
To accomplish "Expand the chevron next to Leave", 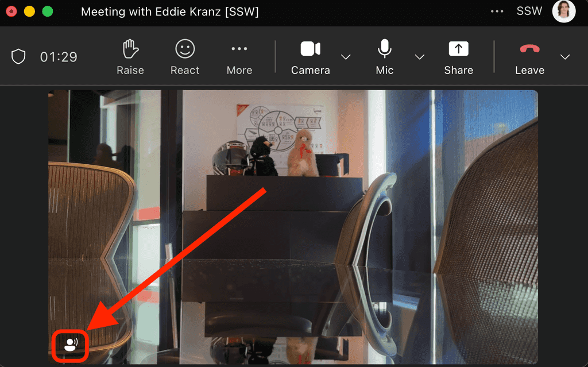I will click(565, 57).
